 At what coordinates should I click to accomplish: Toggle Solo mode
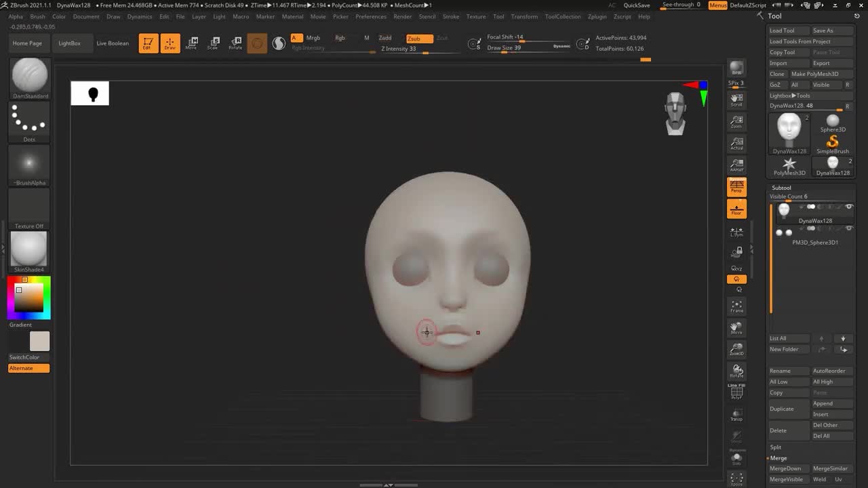(736, 458)
